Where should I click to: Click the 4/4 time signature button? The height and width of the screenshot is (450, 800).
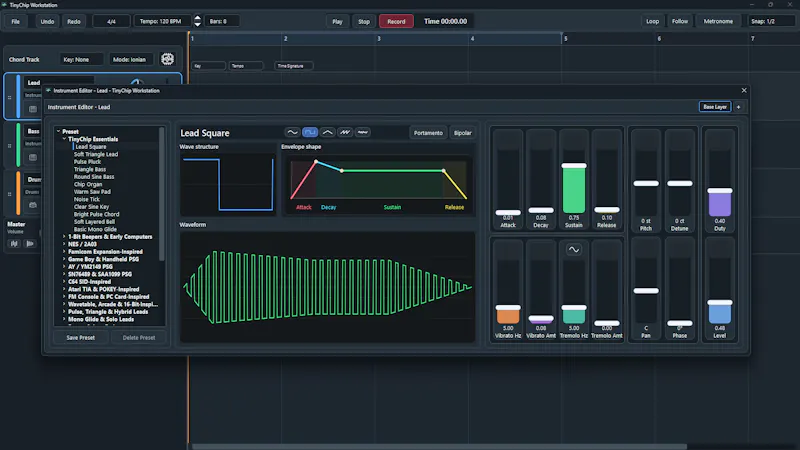(111, 21)
